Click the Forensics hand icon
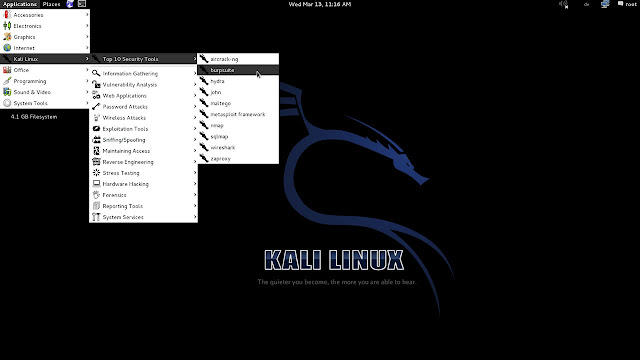This screenshot has height=360, width=640. [96, 195]
